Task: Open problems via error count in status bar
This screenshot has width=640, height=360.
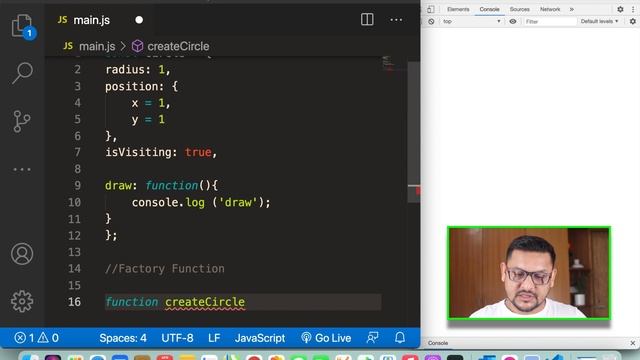Action: 24,338
